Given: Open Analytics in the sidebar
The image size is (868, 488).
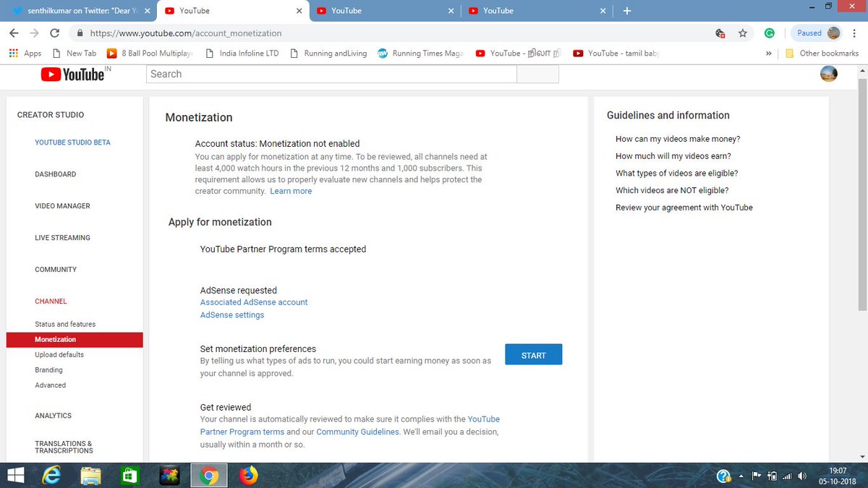Looking at the screenshot, I should pyautogui.click(x=54, y=416).
